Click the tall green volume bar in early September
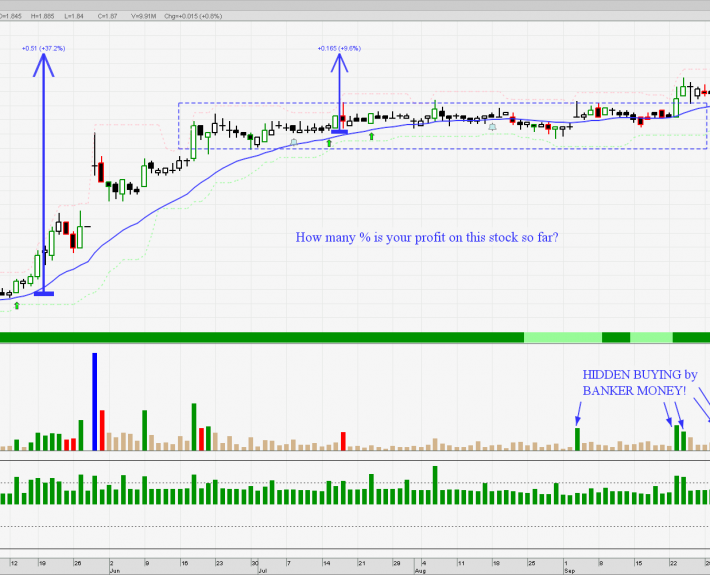Image resolution: width=710 pixels, height=575 pixels. [x=577, y=438]
